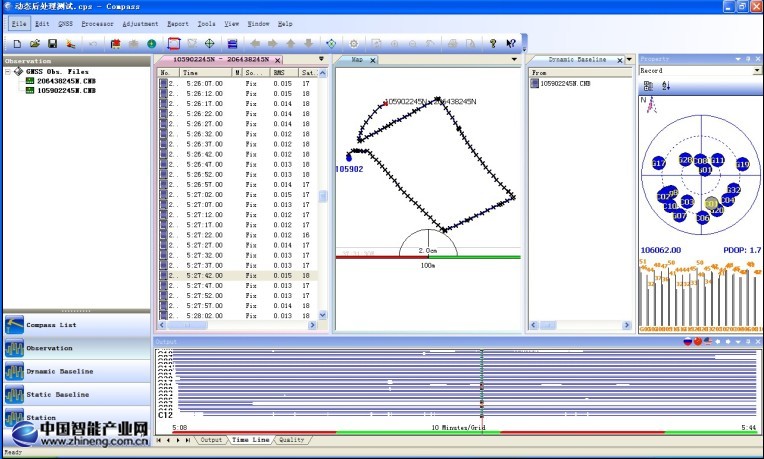Click the alphabetical sort icon in Property
The image size is (764, 459).
click(664, 86)
